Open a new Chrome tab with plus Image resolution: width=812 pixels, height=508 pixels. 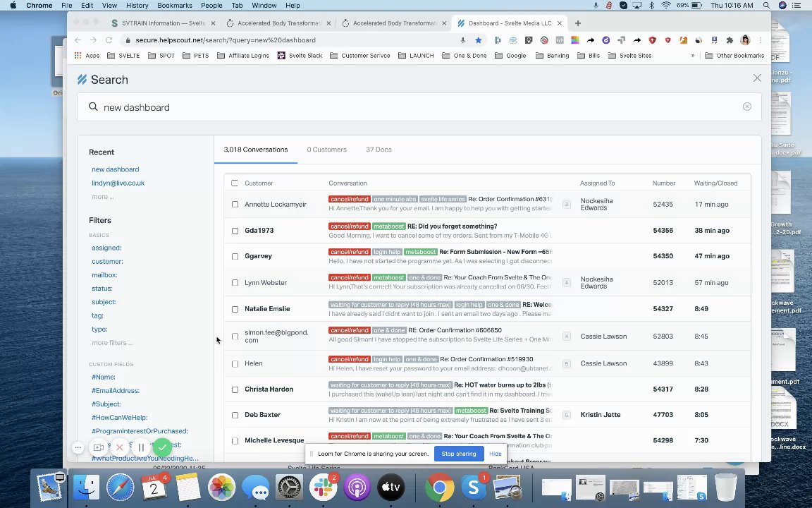[578, 23]
